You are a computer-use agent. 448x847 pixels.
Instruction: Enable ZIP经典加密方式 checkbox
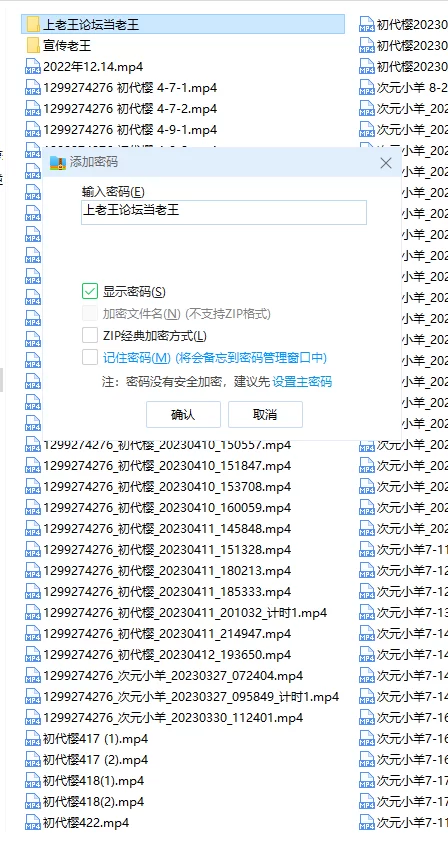[90, 335]
